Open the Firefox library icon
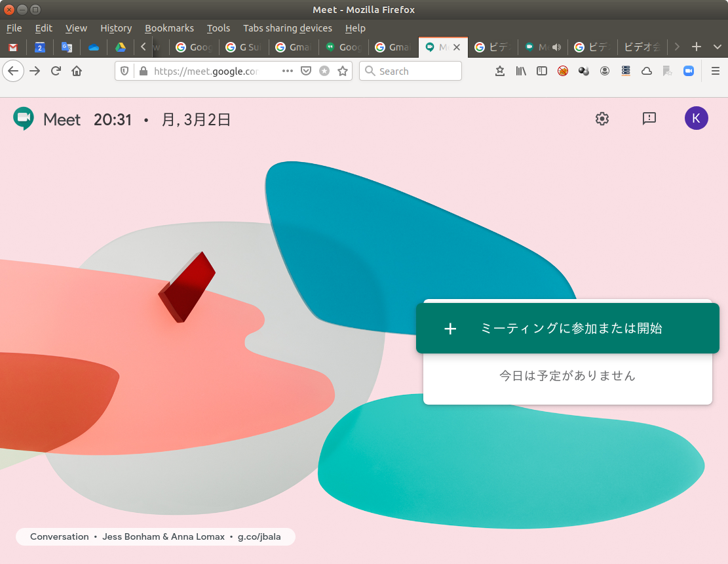The width and height of the screenshot is (728, 564). pyautogui.click(x=520, y=71)
